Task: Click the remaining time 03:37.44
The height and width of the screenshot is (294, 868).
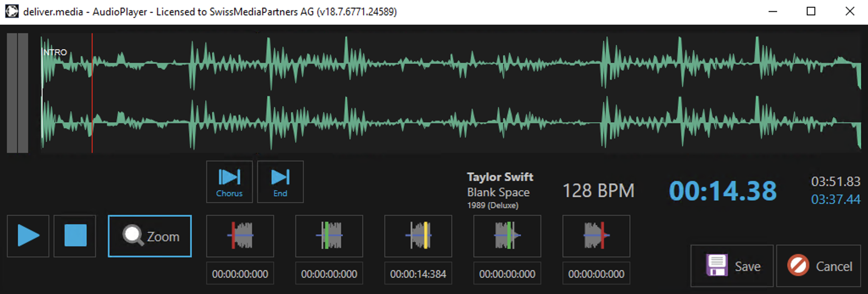Action: pyautogui.click(x=836, y=199)
